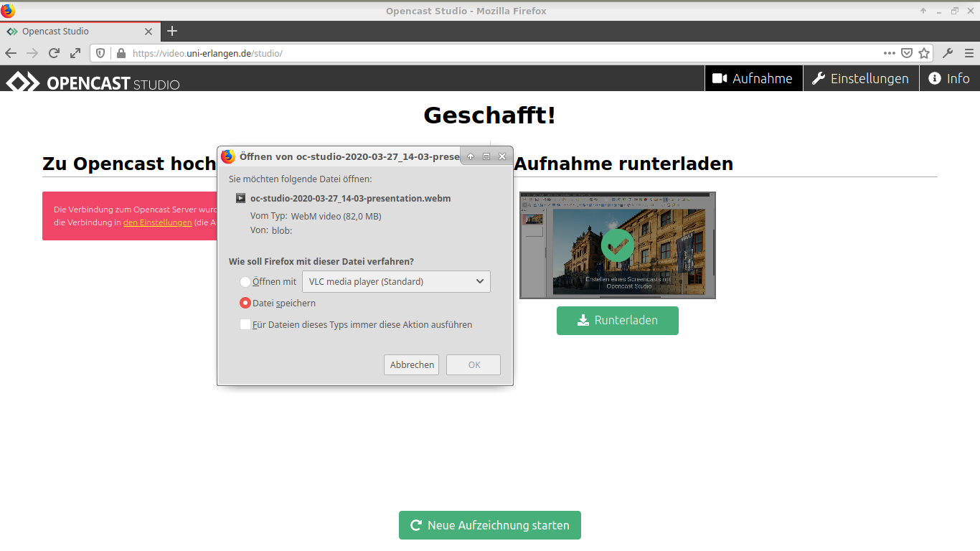
Task: Bookmark page with the star icon
Action: point(924,53)
